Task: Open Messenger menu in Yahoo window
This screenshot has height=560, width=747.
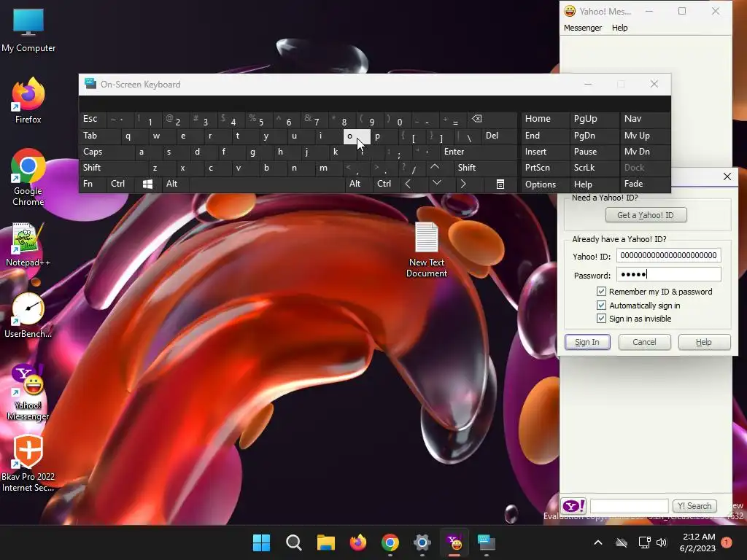Action: tap(583, 28)
